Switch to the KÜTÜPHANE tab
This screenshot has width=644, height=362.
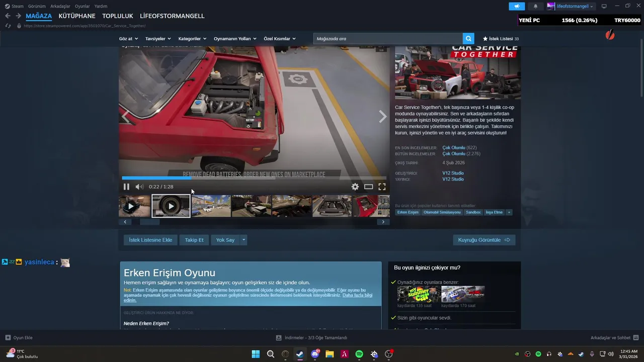pyautogui.click(x=77, y=16)
